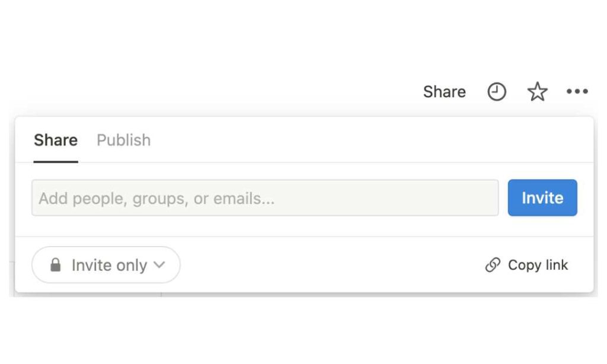This screenshot has height=364, width=607.
Task: Open the Share popover from the page header
Action: click(444, 92)
